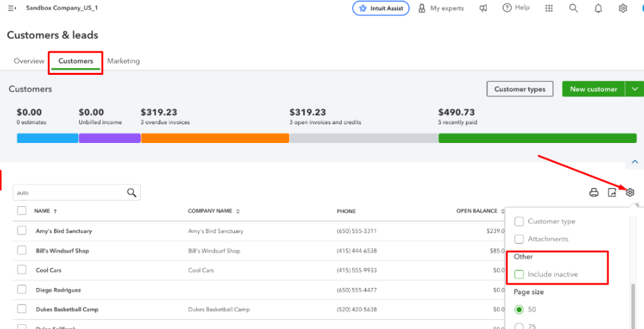The height and width of the screenshot is (329, 644).
Task: Collapse the left navigation menu icon
Action: tap(12, 8)
